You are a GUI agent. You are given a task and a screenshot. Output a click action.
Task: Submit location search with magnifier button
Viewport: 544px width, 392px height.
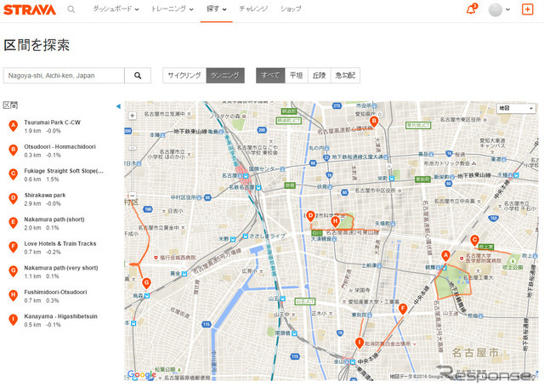click(138, 76)
